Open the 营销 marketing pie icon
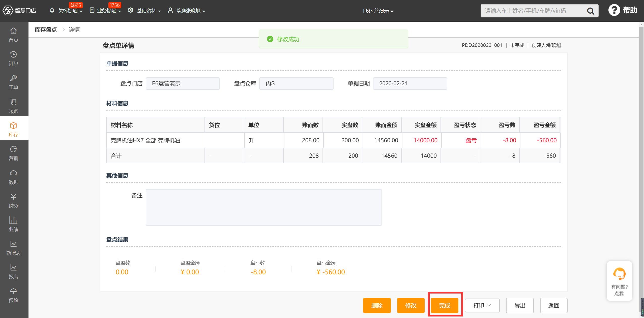Viewport: 644px width, 318px height. pyautogui.click(x=13, y=149)
